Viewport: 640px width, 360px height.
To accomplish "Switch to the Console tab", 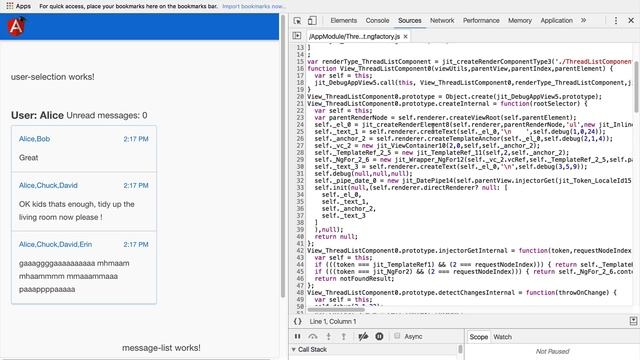I will click(377, 20).
